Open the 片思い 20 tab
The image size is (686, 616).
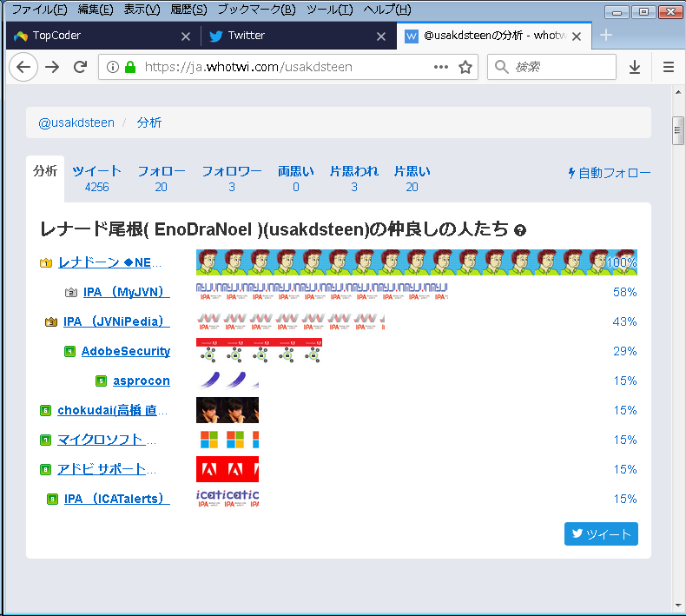(412, 179)
